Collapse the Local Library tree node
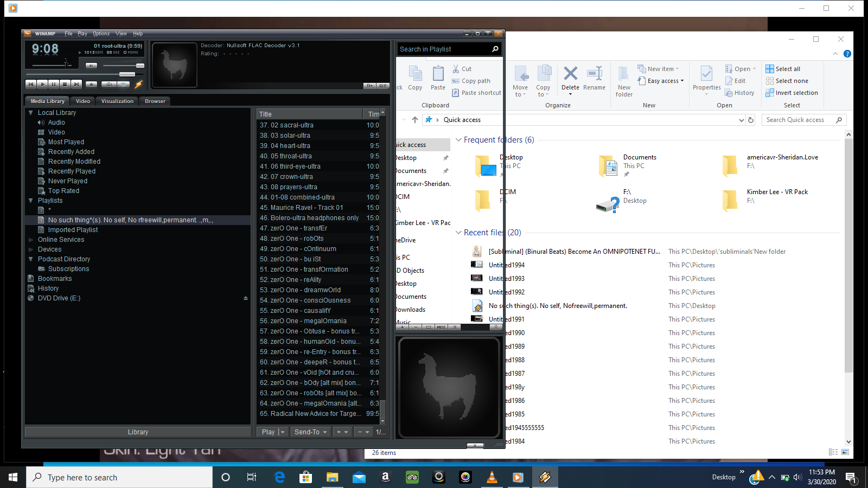This screenshot has height=488, width=868. point(31,113)
